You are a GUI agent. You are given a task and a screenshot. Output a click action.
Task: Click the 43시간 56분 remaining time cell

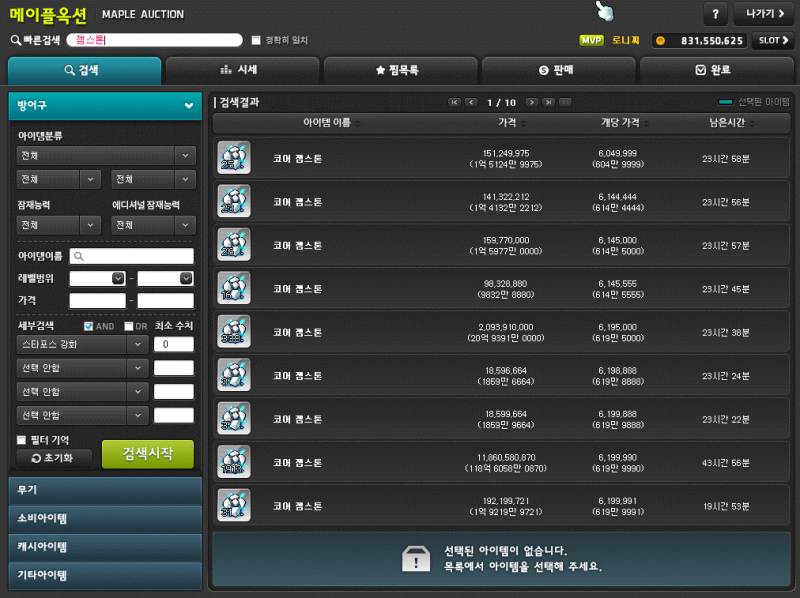pyautogui.click(x=726, y=463)
